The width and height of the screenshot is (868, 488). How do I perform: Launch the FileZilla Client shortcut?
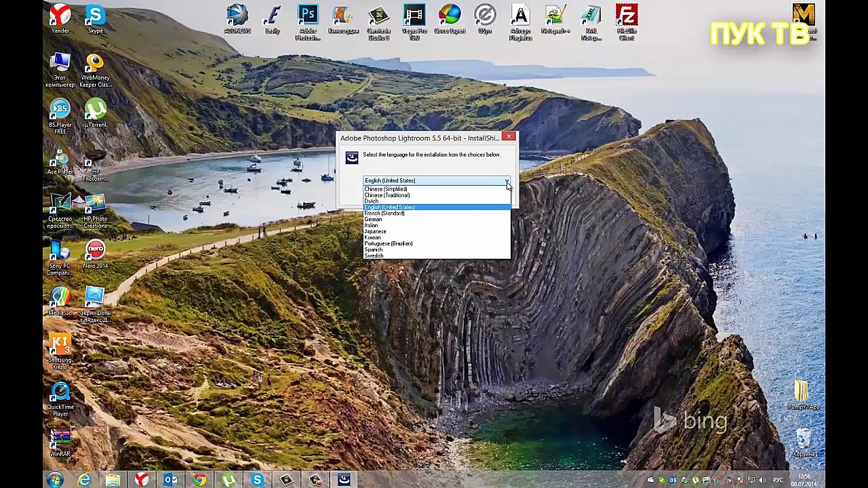point(627,22)
